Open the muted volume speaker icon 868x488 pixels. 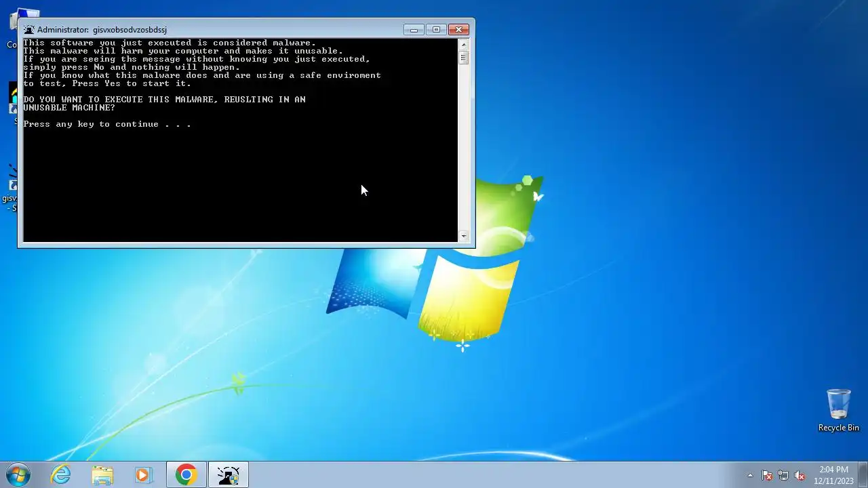click(800, 475)
